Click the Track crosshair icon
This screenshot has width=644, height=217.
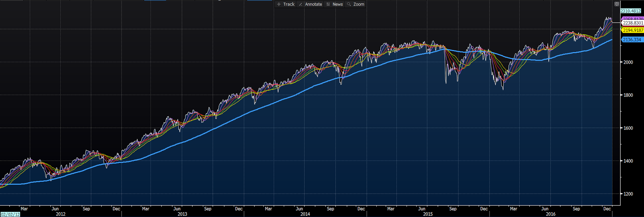(279, 4)
